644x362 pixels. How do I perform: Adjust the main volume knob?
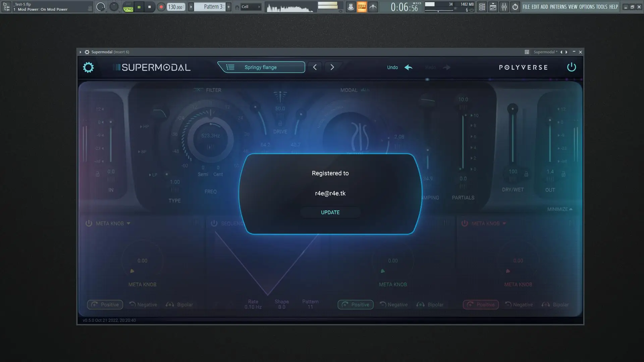tap(101, 7)
